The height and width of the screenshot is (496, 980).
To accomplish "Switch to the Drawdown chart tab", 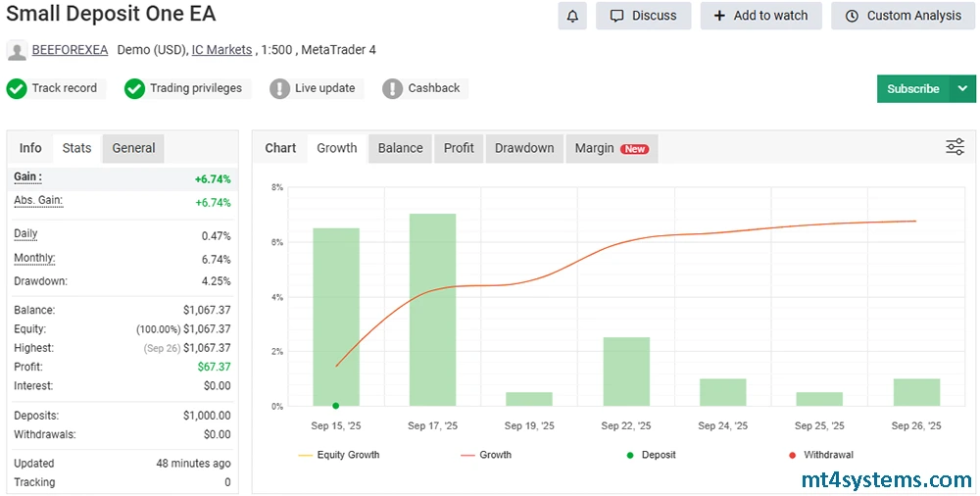I will (x=523, y=148).
